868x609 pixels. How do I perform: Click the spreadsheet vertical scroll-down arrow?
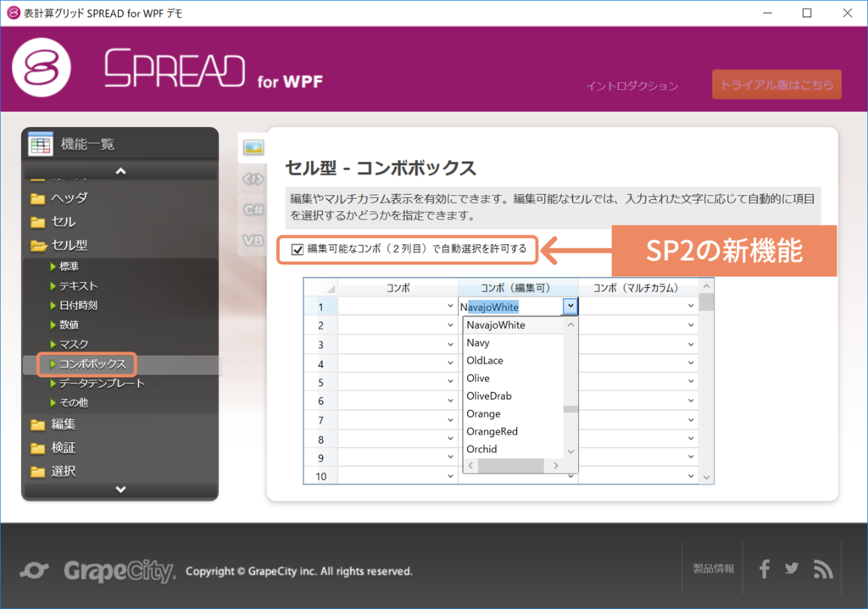pos(706,477)
